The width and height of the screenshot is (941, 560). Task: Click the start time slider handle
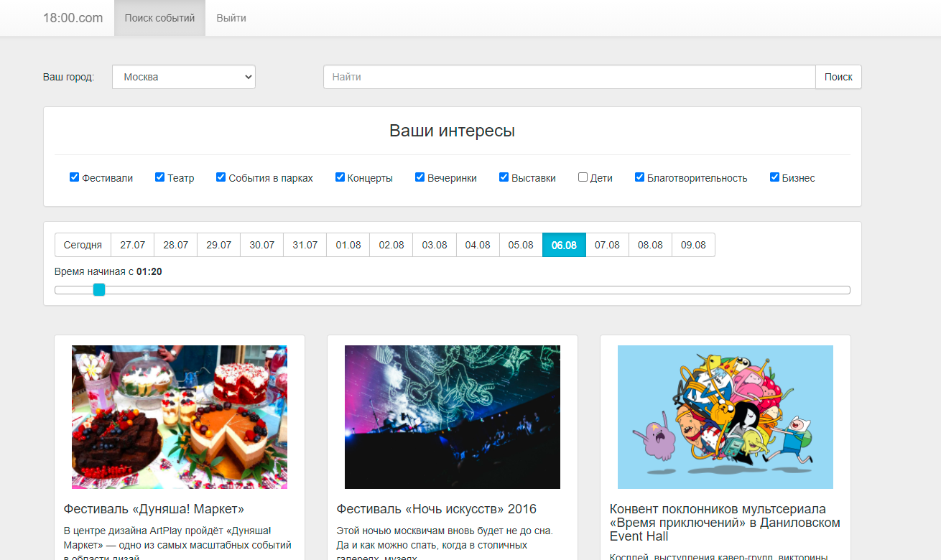click(x=99, y=290)
